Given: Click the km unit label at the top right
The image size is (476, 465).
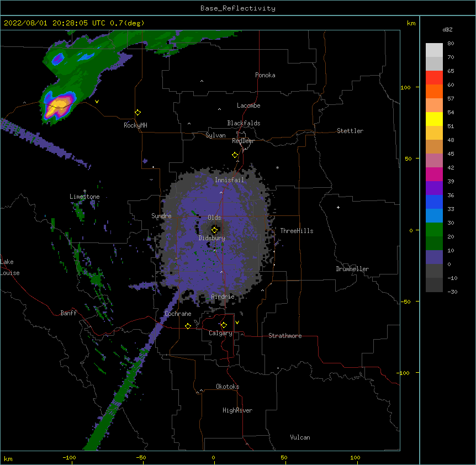Looking at the screenshot, I should [x=411, y=23].
